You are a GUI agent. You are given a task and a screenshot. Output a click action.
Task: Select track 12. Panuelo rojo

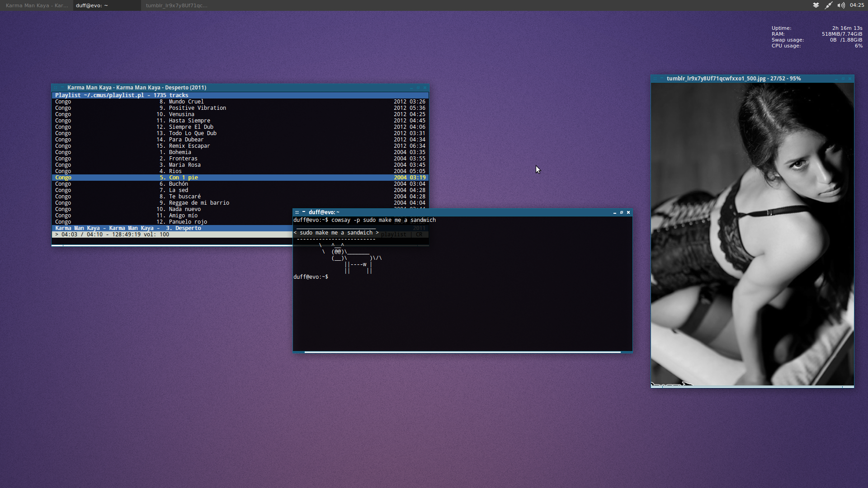coord(172,222)
